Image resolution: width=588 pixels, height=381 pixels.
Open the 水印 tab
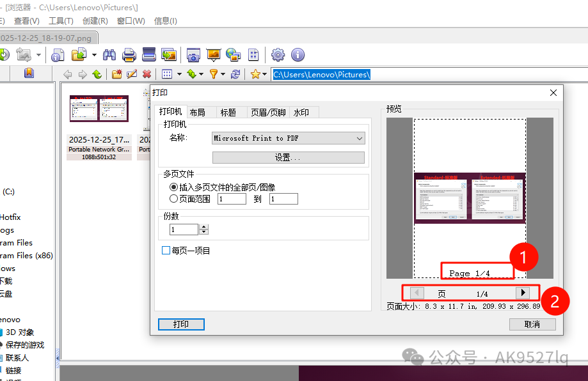pyautogui.click(x=301, y=113)
